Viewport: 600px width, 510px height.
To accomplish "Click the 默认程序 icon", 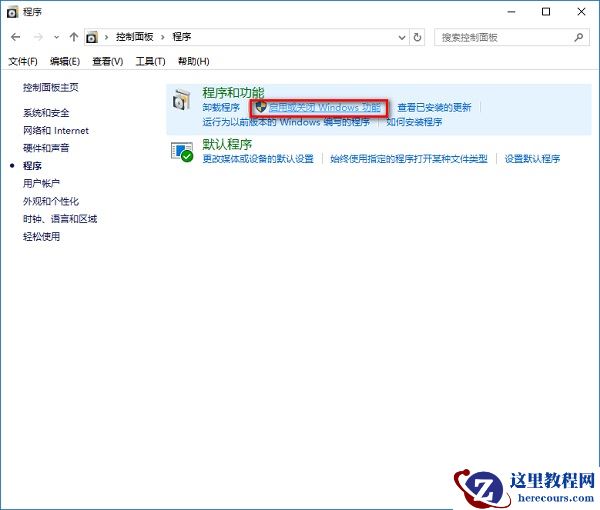I will click(x=182, y=152).
